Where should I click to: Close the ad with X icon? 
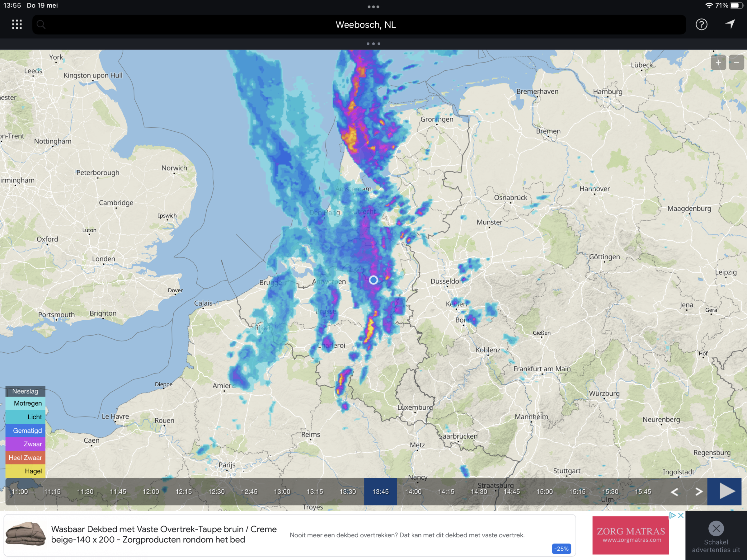681,515
